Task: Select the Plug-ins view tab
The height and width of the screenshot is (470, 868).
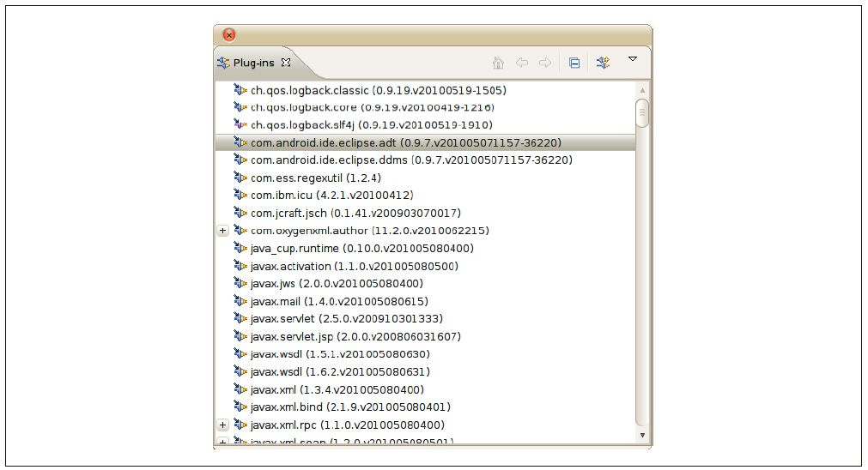Action: (253, 63)
